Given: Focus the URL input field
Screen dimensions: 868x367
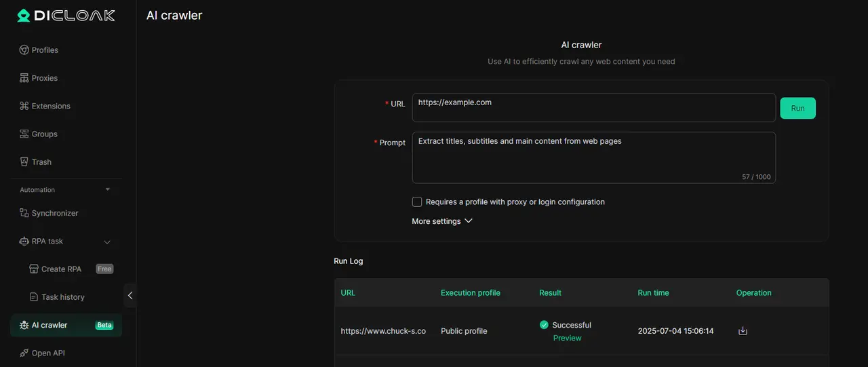Looking at the screenshot, I should pos(593,107).
